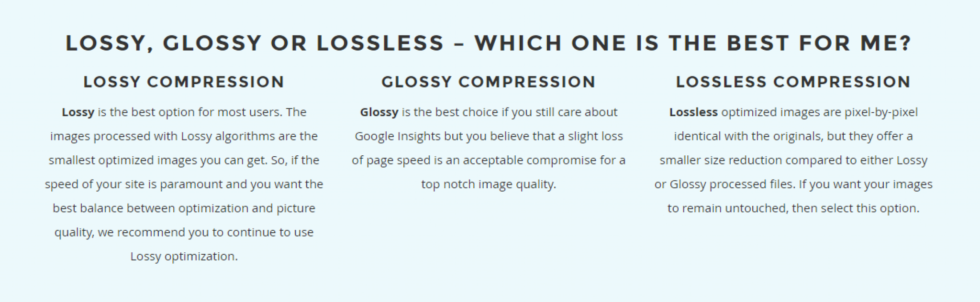This screenshot has height=302, width=980.
Task: Click the line 'or Glossy processed files'
Action: tap(724, 184)
